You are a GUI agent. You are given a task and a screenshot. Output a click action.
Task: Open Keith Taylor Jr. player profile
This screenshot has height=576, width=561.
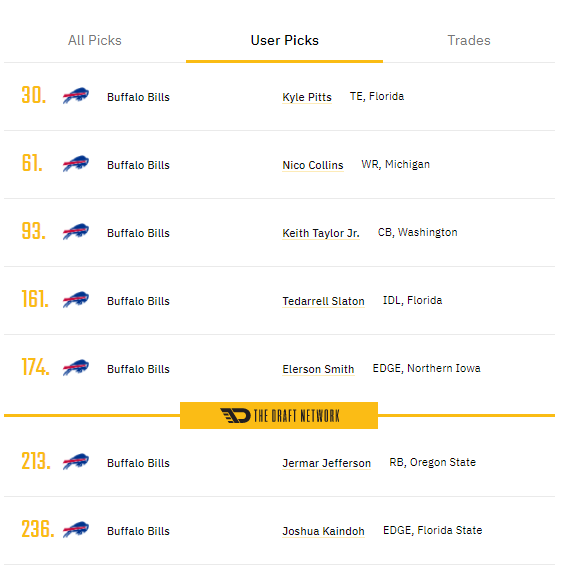click(321, 233)
